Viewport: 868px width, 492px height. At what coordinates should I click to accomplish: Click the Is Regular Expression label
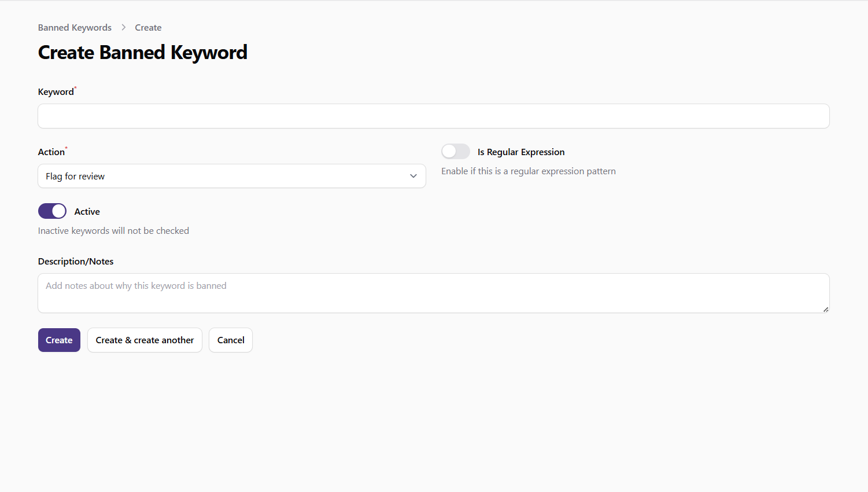(x=520, y=152)
